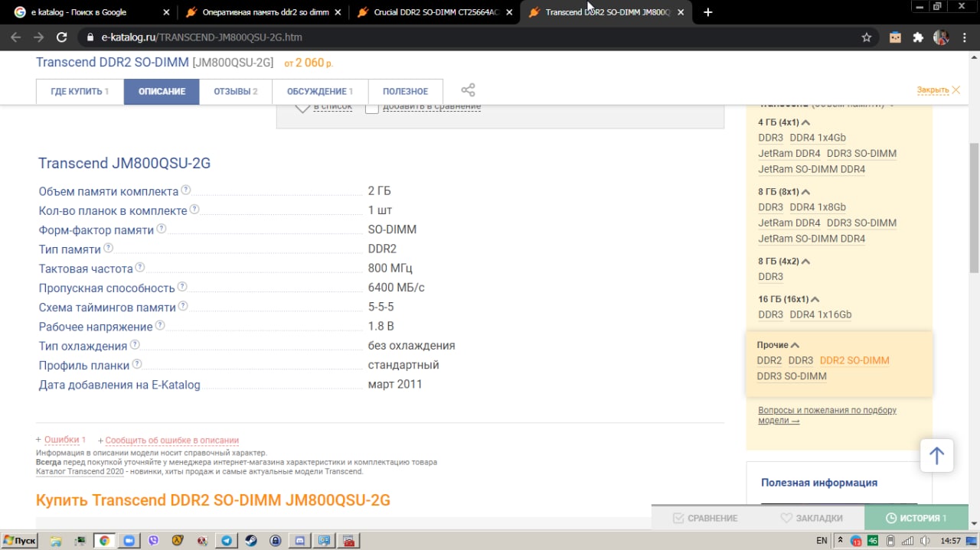Click the share icon beside the Полезное tab
The image size is (980, 550).
pos(469,90)
